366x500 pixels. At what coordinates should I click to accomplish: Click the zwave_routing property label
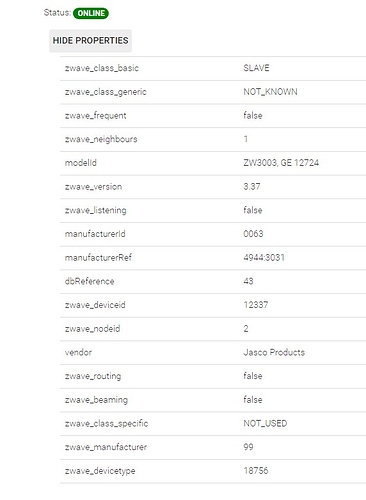tap(93, 376)
